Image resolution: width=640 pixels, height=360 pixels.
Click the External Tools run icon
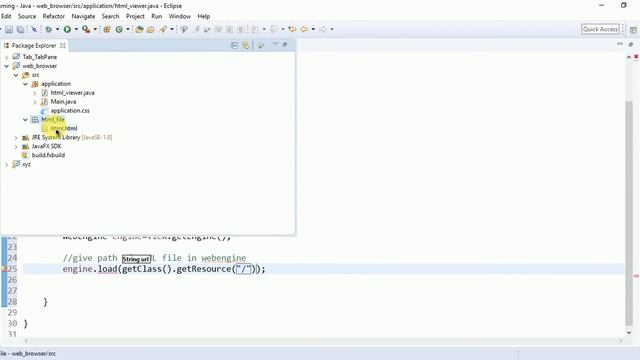86,29
